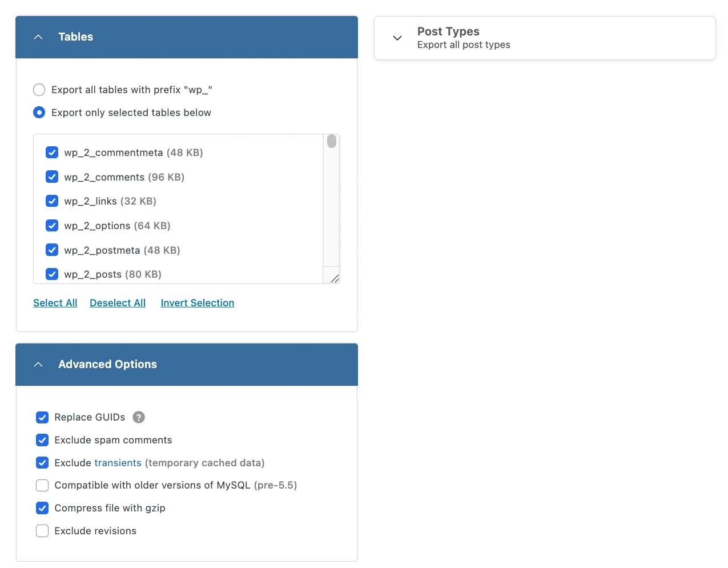
Task: Click the tables list scrollbar thumb
Action: (332, 141)
